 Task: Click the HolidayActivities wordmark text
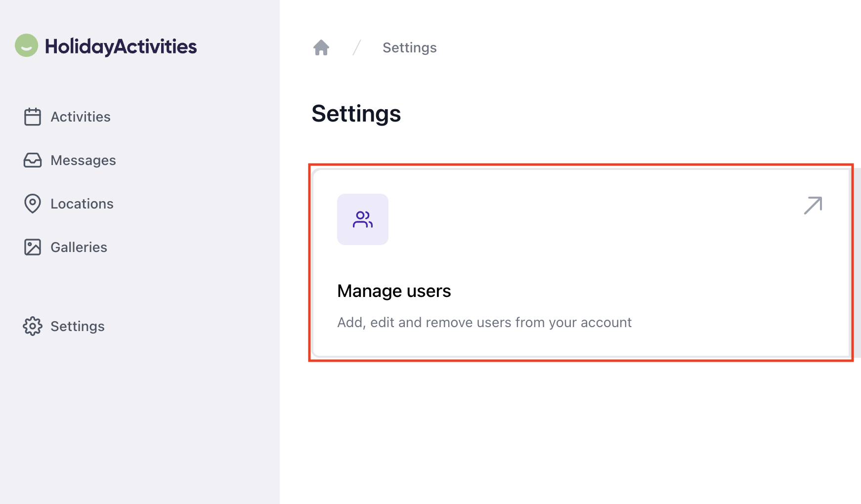pos(121,46)
